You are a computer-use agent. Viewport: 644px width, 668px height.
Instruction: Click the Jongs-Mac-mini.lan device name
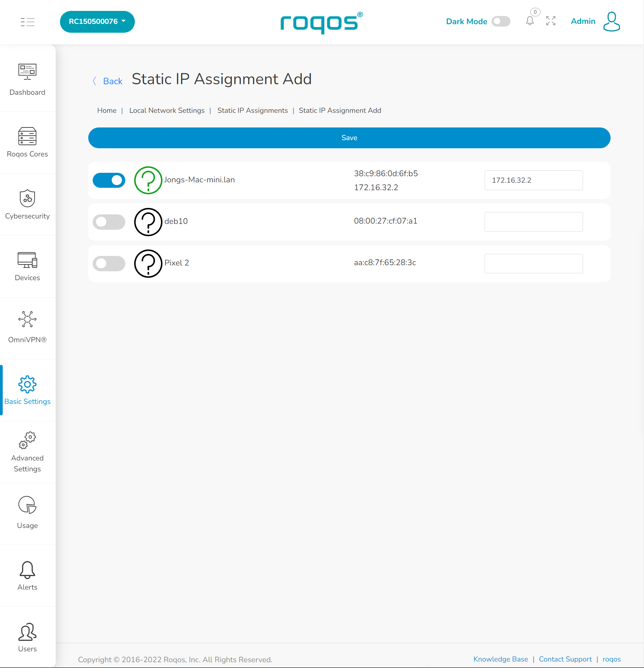coord(199,180)
